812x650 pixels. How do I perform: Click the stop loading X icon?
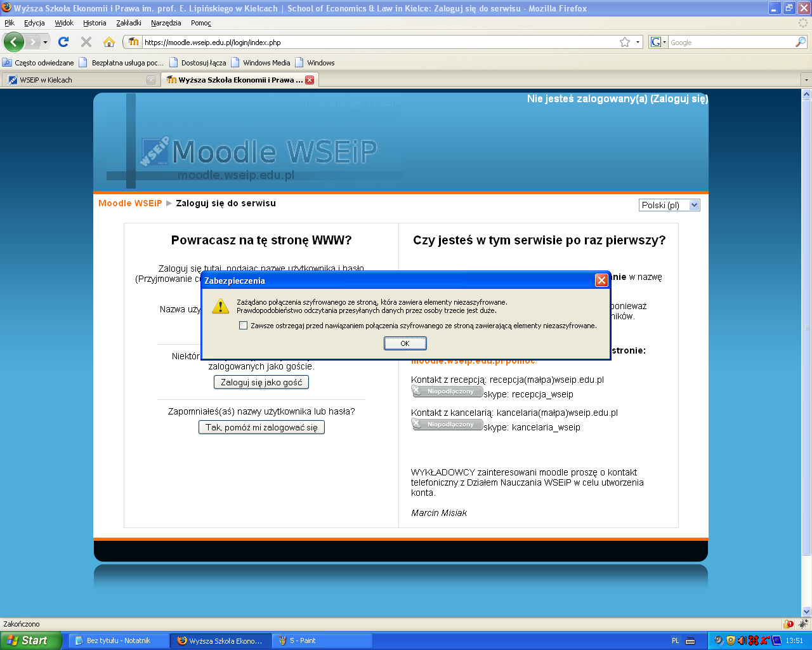coord(86,42)
